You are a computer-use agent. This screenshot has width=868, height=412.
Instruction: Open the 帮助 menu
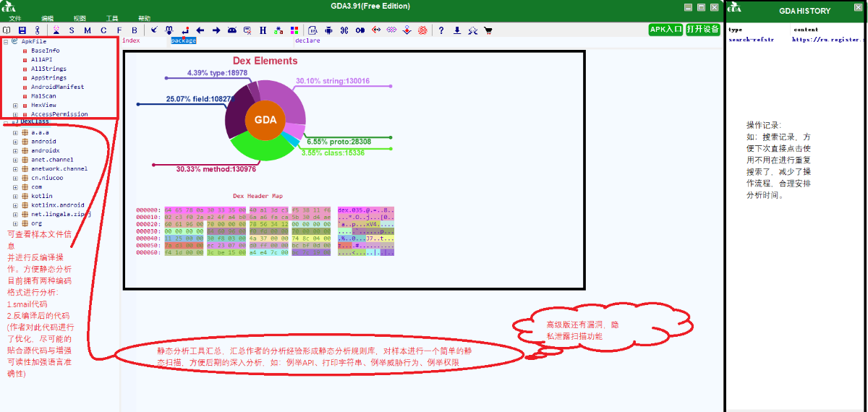(144, 18)
